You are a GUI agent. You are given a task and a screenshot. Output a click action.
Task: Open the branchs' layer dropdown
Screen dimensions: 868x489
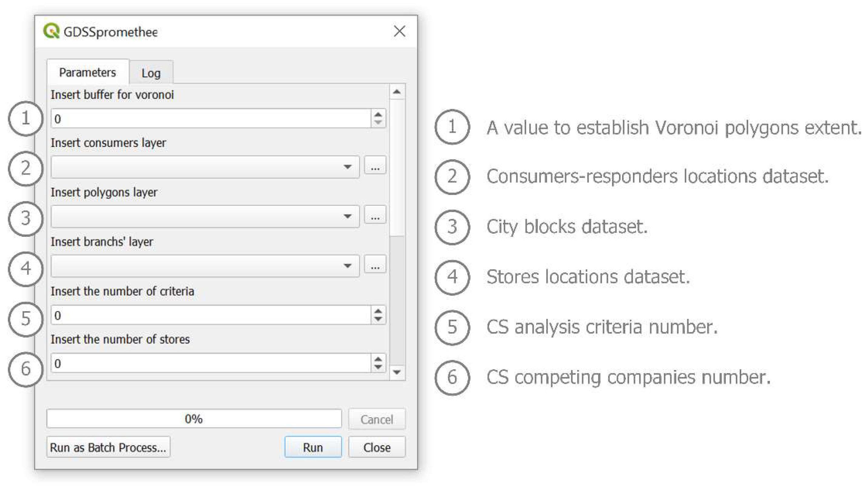pyautogui.click(x=205, y=266)
